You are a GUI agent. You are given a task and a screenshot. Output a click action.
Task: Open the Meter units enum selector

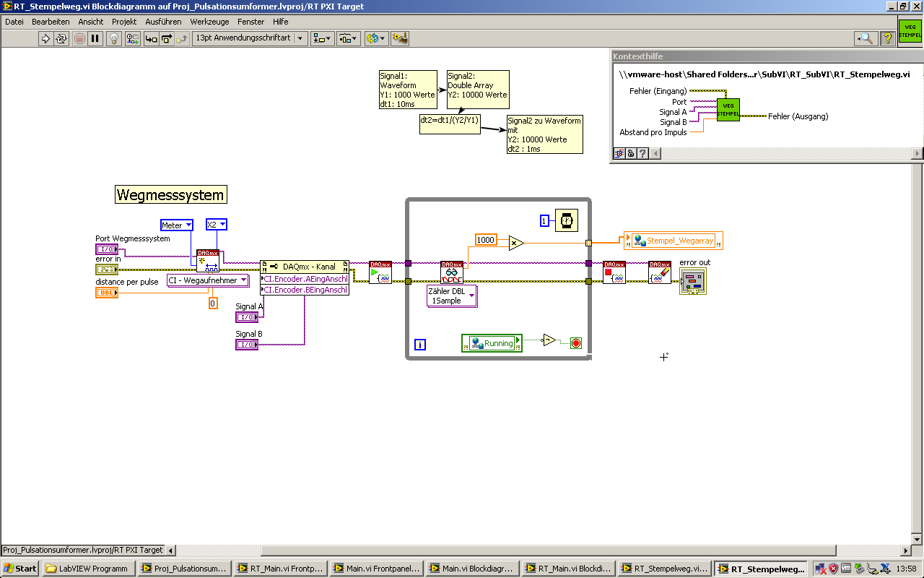pyautogui.click(x=177, y=225)
